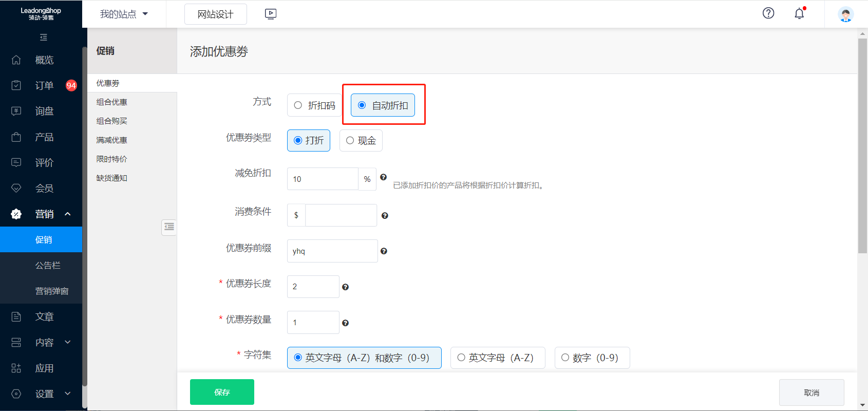This screenshot has width=868, height=411.
Task: Open the notifications bell
Action: 799,14
